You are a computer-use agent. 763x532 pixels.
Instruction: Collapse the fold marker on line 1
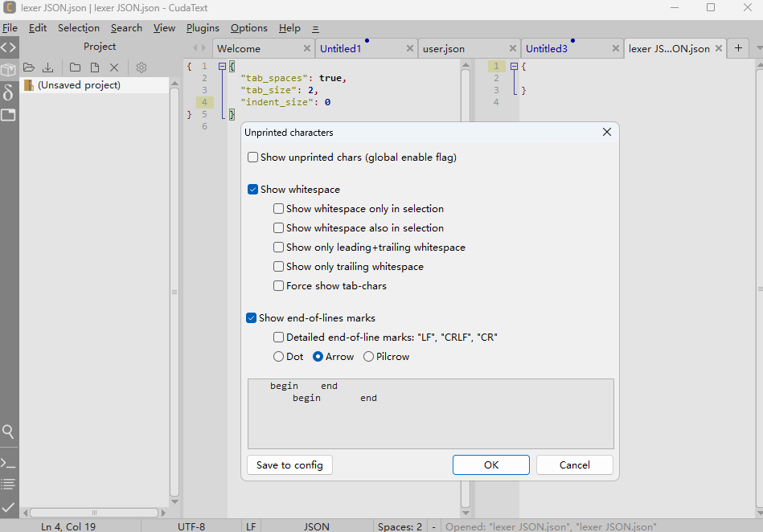click(222, 66)
